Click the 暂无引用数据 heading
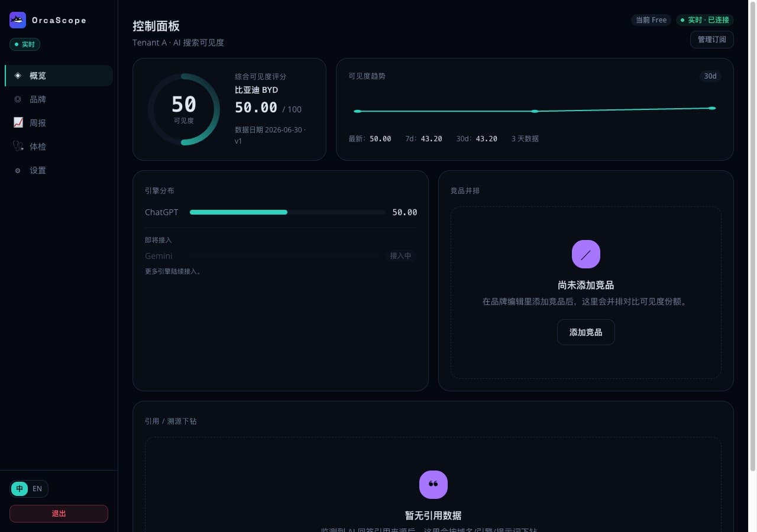The width and height of the screenshot is (757, 532). [434, 515]
